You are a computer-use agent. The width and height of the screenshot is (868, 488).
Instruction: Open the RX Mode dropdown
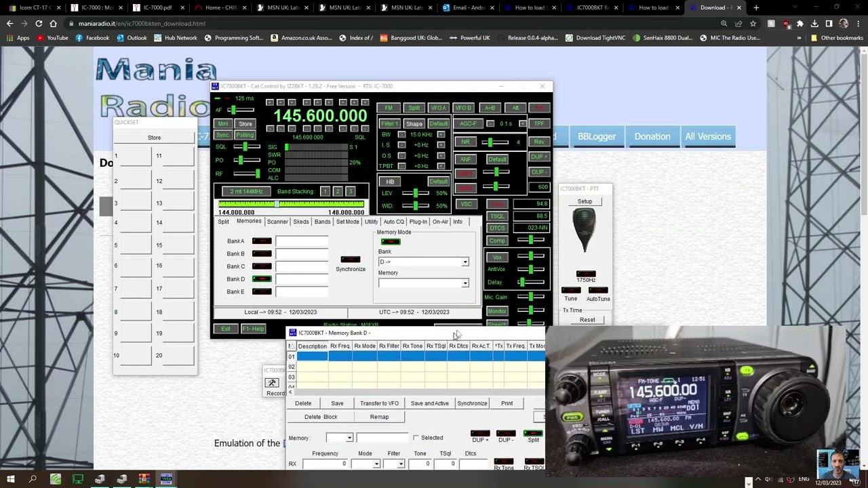point(376,464)
